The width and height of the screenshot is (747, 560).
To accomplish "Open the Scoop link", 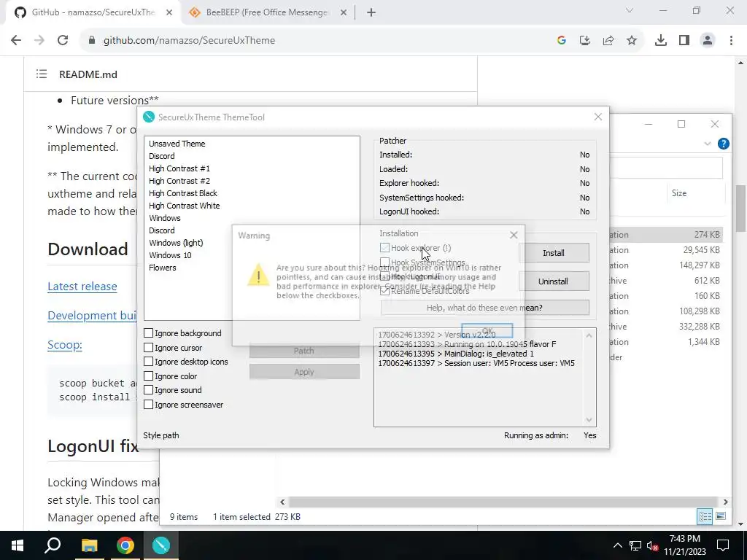I will coord(65,345).
